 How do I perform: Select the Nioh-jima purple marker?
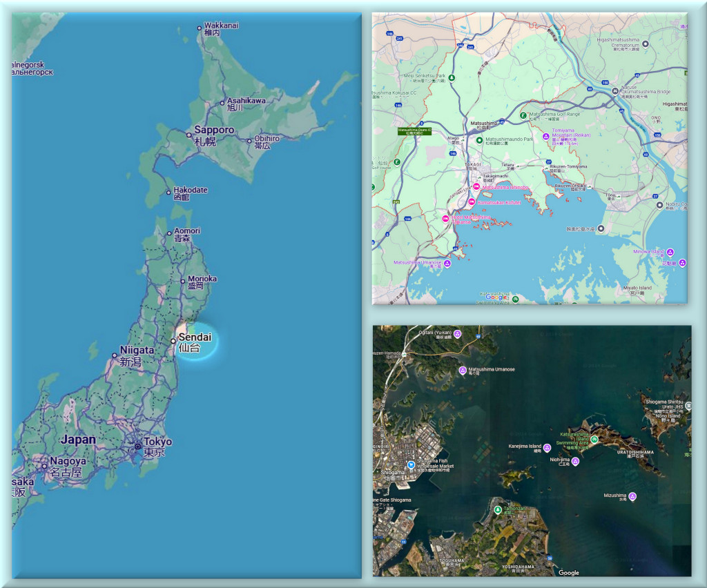pos(575,461)
